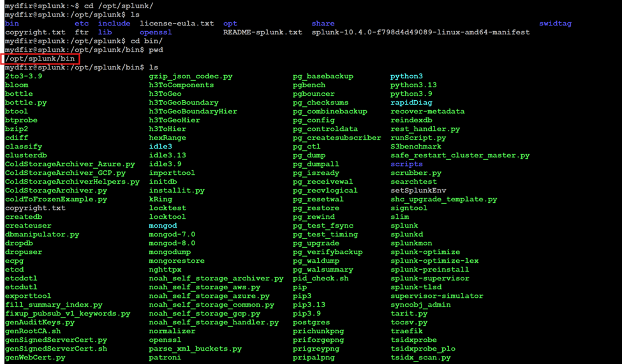Select 'parse_xml_buckets.py' entry
This screenshot has width=622, height=364.
point(195,349)
